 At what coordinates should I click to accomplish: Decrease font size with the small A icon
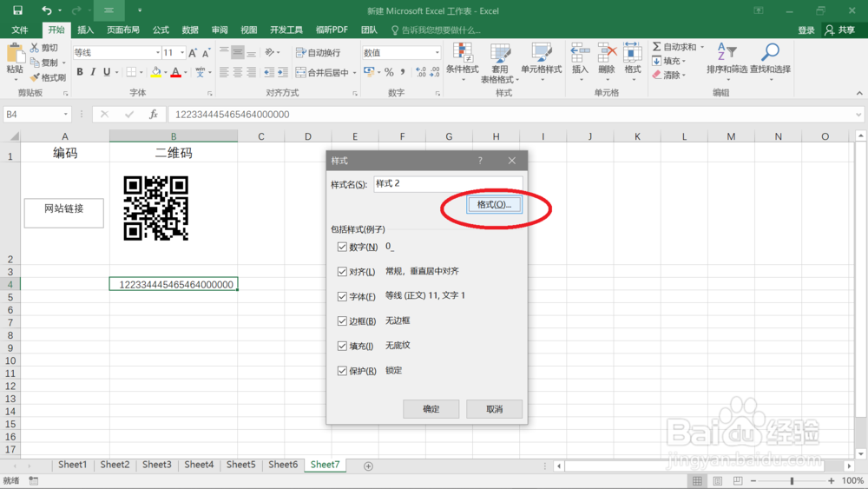coord(206,53)
